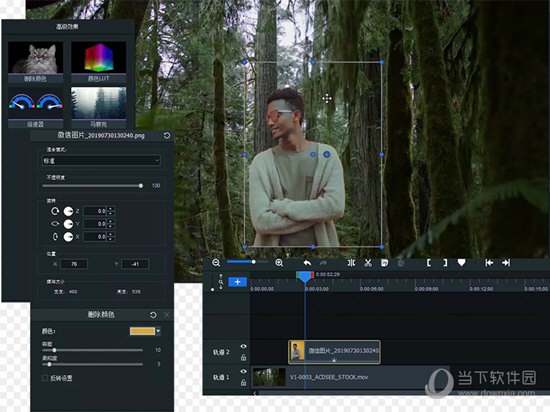Split the clip at playhead
This screenshot has height=412, width=550.
click(x=351, y=263)
